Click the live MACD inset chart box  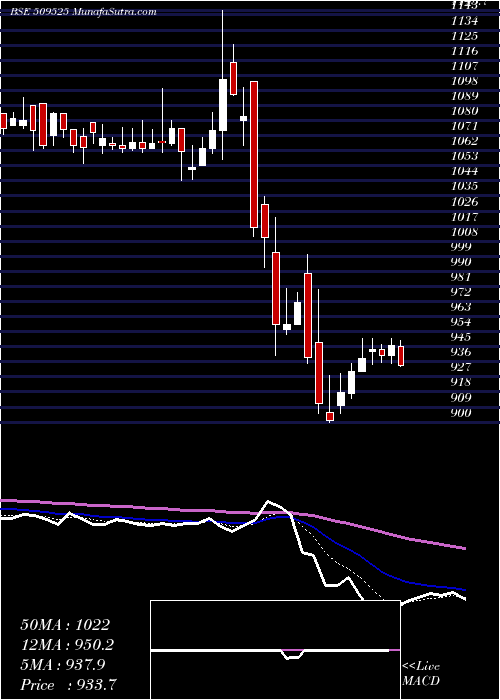[x=275, y=650]
